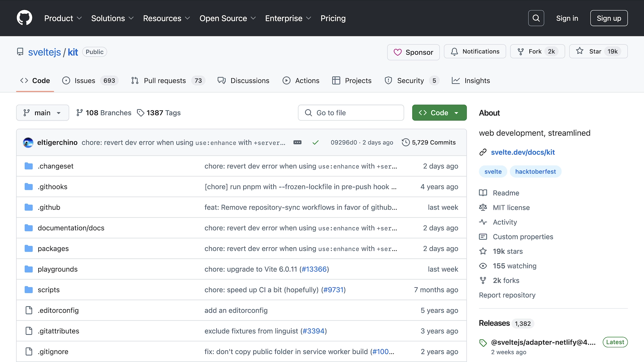Switch to the Actions tab
The image size is (644, 362).
pos(301,80)
